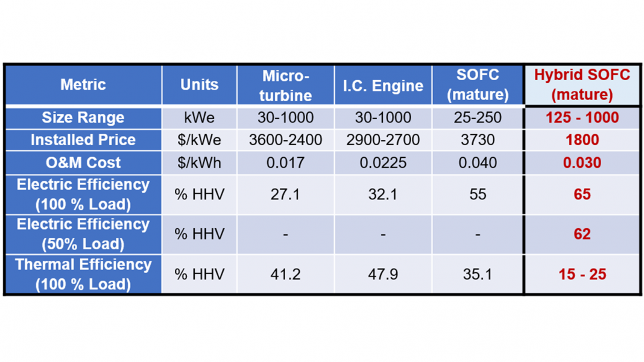Click the 2900-2700 price value

tap(383, 140)
